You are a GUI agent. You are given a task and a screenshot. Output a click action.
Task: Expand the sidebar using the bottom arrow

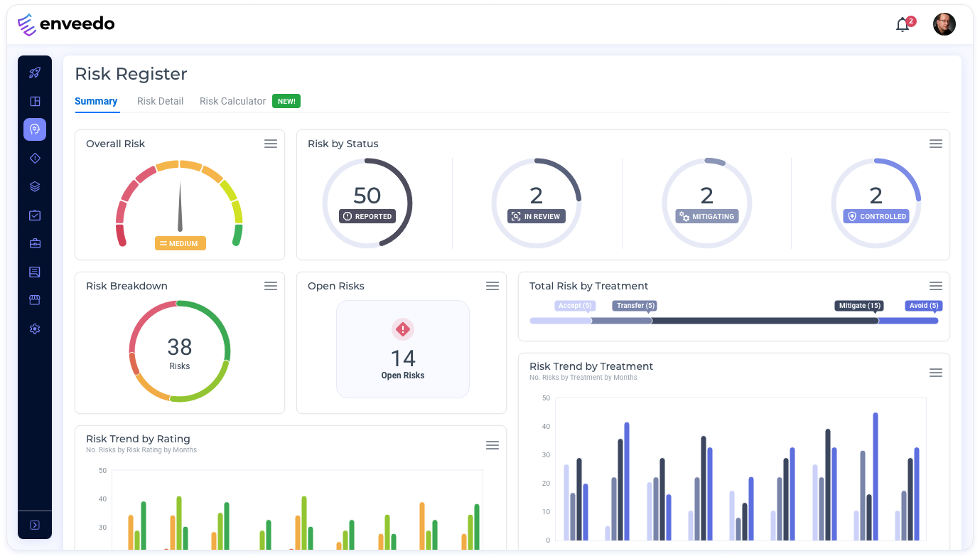click(34, 525)
